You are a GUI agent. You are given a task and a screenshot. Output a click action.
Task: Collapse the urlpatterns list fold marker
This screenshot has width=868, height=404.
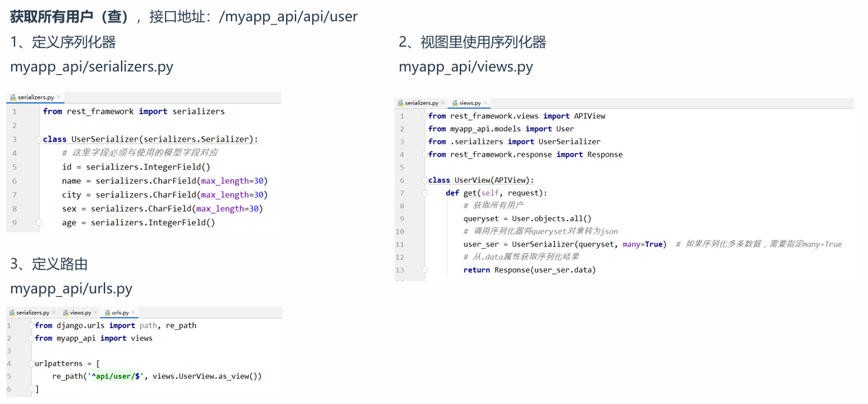click(x=32, y=363)
